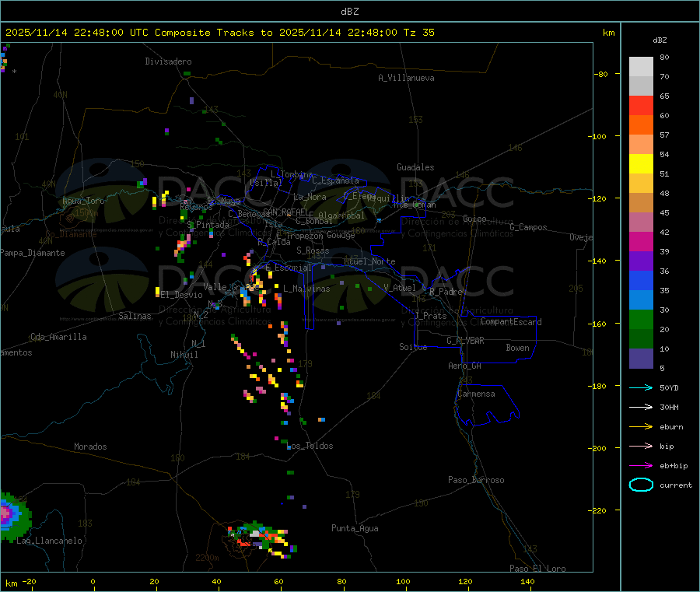Screen dimensions: 700x592
Task: Click the Agua_Toro label
Action: (83, 201)
